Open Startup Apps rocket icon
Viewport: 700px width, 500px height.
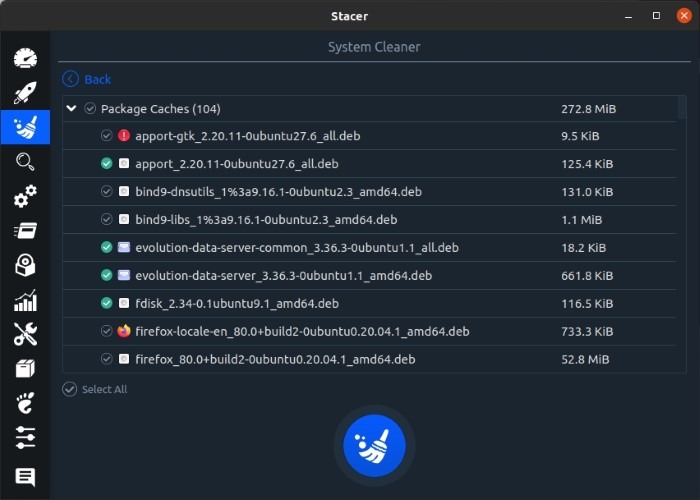[x=25, y=92]
